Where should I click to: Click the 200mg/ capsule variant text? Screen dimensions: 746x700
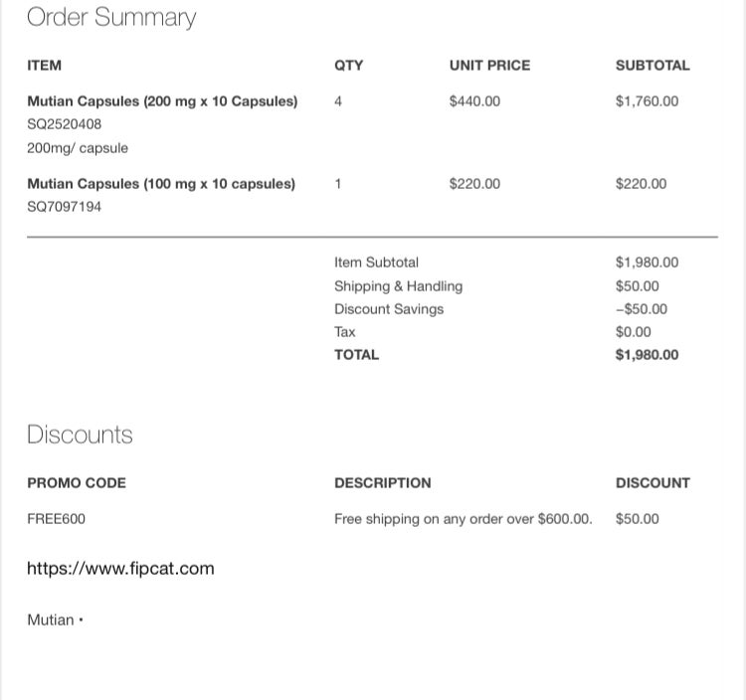click(78, 148)
